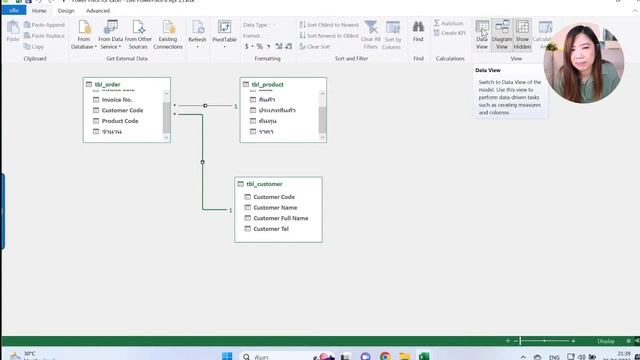Viewport: 640px width, 360px height.
Task: Click Paste Replace in the Clipboard group
Action: [44, 36]
